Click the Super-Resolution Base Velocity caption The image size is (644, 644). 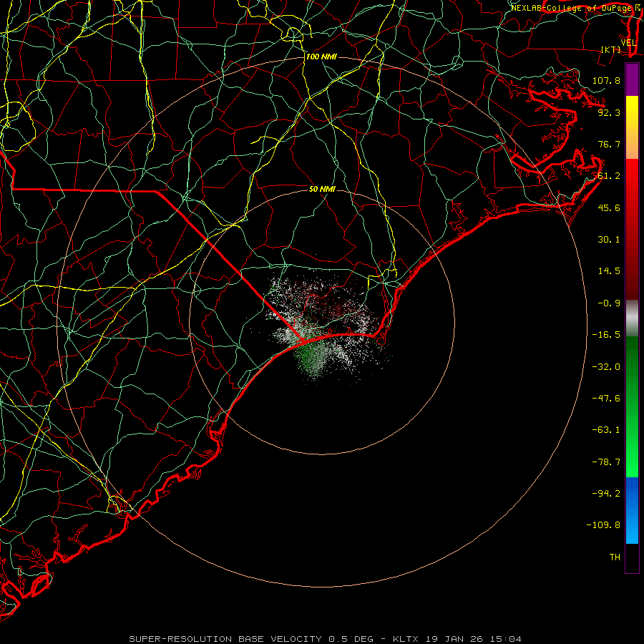tap(325, 639)
